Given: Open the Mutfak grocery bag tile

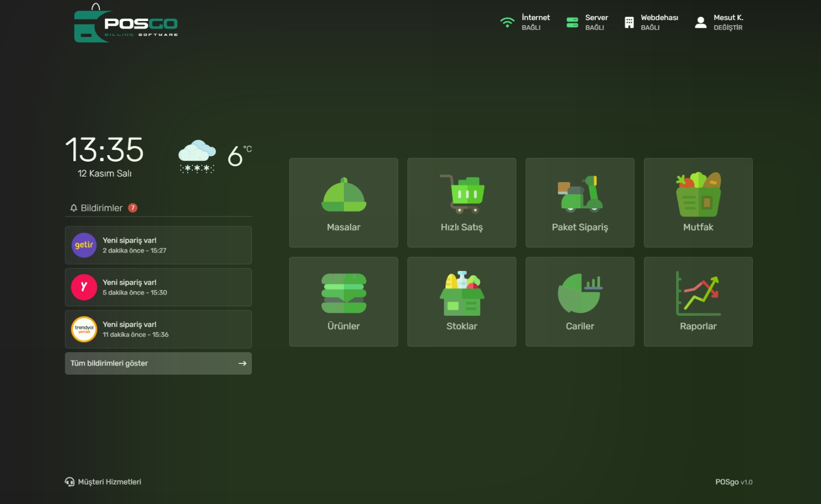Looking at the screenshot, I should 698,203.
